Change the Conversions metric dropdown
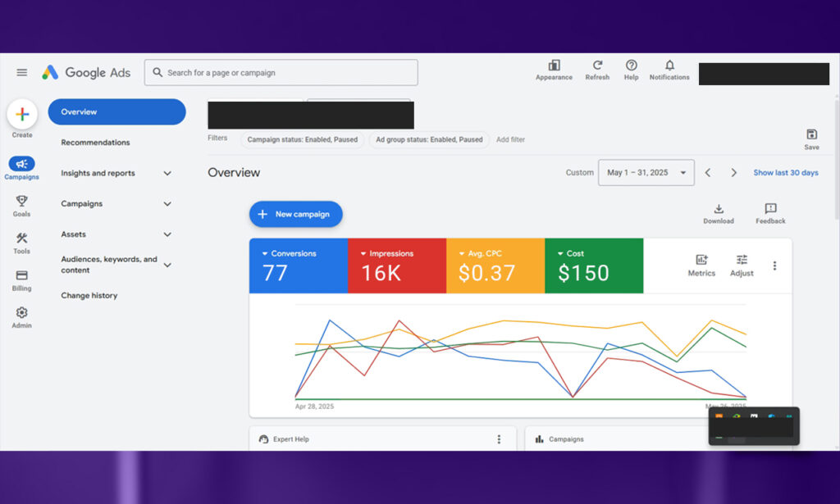This screenshot has height=504, width=840. tap(290, 253)
